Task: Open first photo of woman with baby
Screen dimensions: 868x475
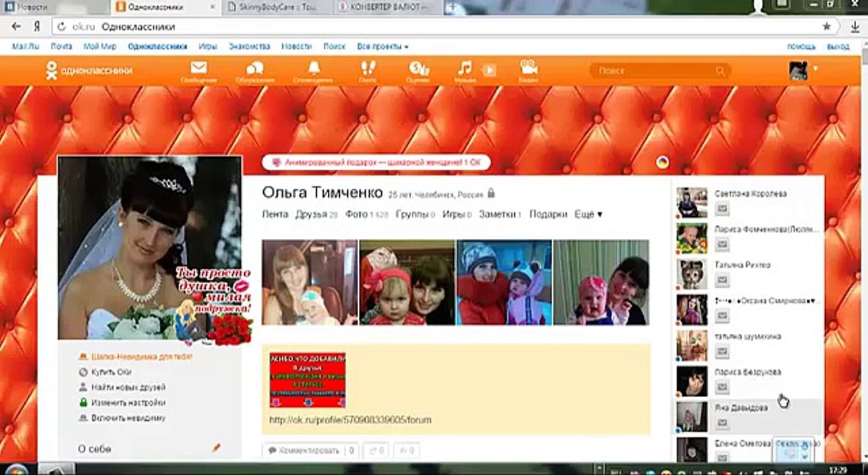Action: click(309, 282)
